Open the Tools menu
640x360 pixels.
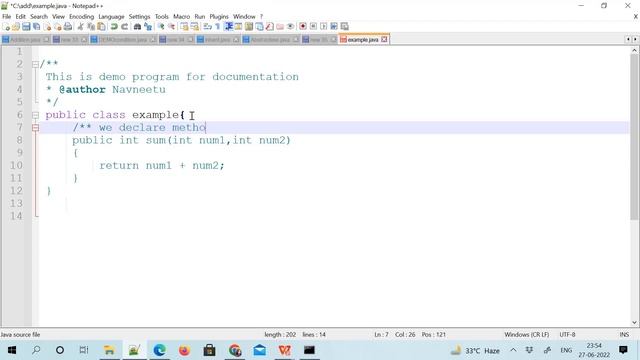(x=162, y=16)
